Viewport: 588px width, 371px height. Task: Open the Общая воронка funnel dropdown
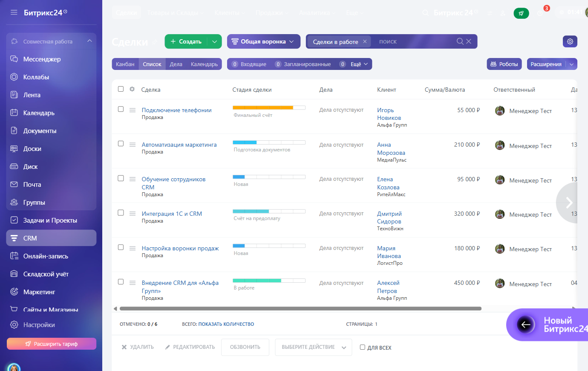point(263,41)
